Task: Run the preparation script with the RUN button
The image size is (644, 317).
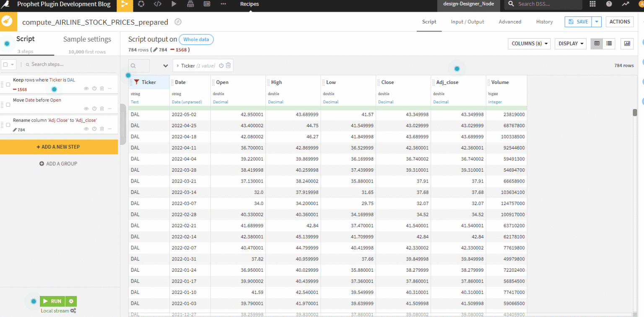Action: coord(52,301)
